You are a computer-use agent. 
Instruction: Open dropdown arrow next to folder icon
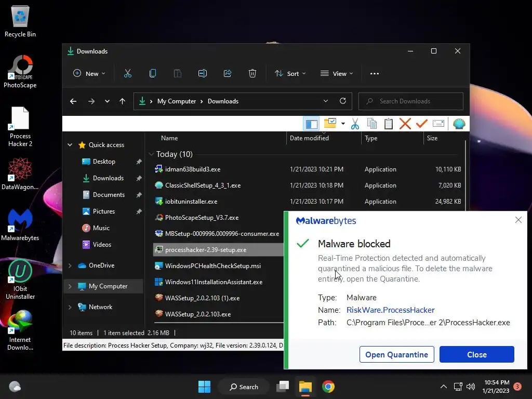pos(343,124)
